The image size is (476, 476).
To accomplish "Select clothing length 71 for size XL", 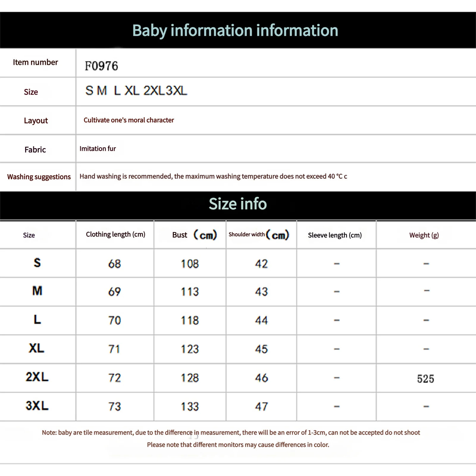I will (114, 349).
